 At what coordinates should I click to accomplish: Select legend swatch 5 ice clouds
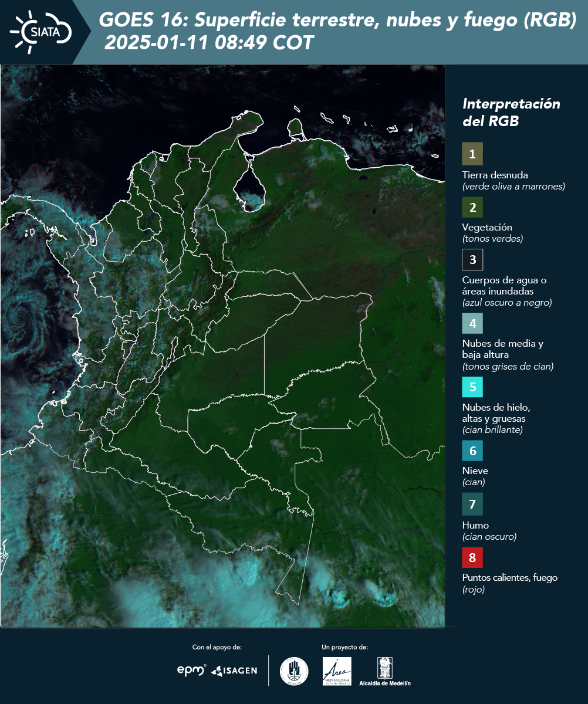[472, 387]
